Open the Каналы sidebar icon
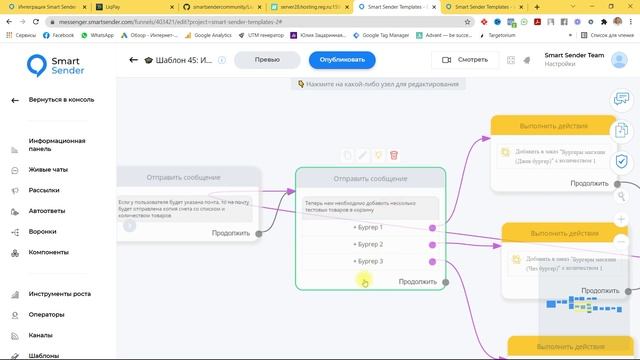Viewport: 640px width, 360px height. click(15, 336)
